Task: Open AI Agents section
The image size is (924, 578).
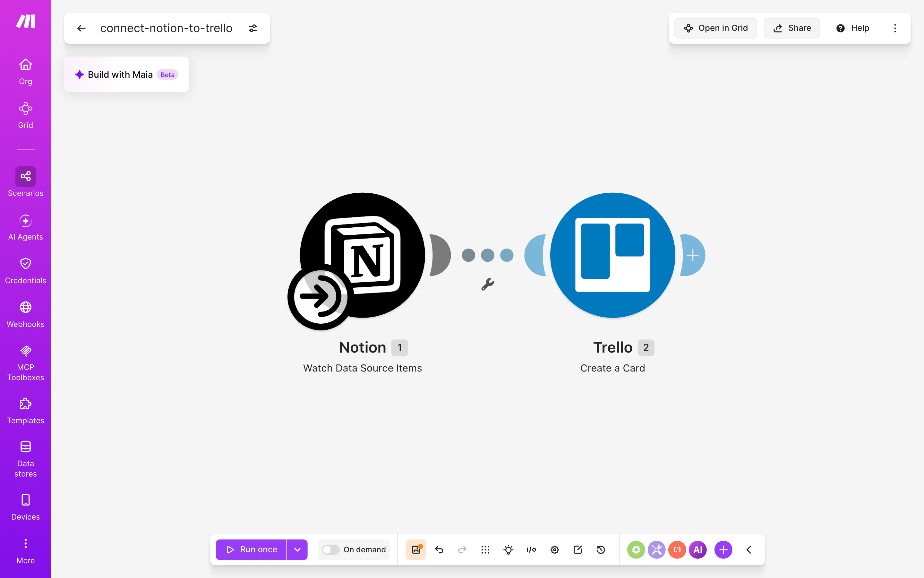Action: click(x=26, y=227)
